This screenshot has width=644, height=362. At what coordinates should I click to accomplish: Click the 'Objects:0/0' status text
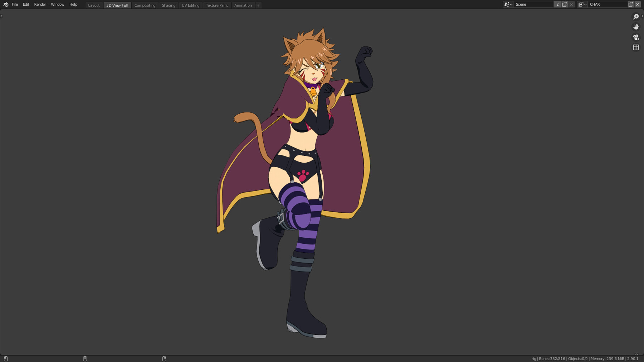578,359
